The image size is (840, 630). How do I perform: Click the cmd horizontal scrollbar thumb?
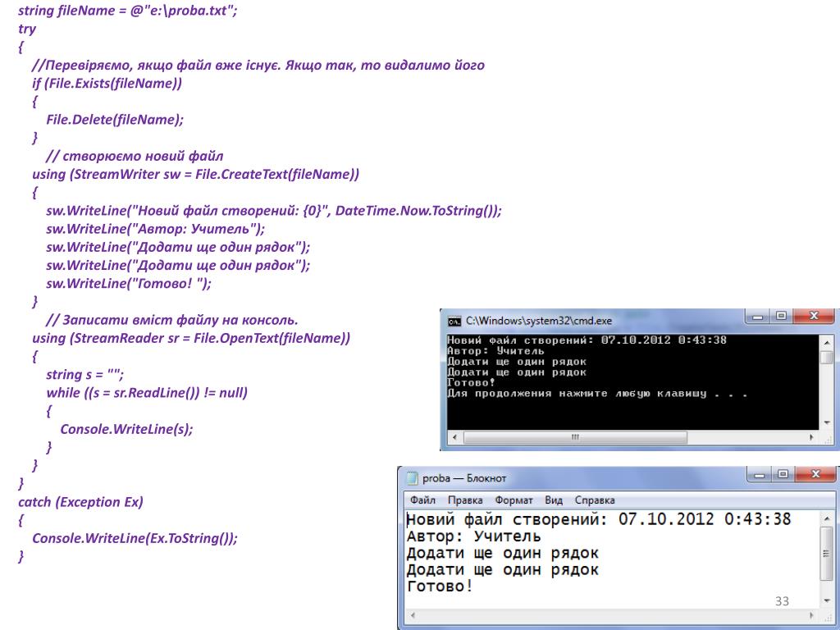point(575,437)
